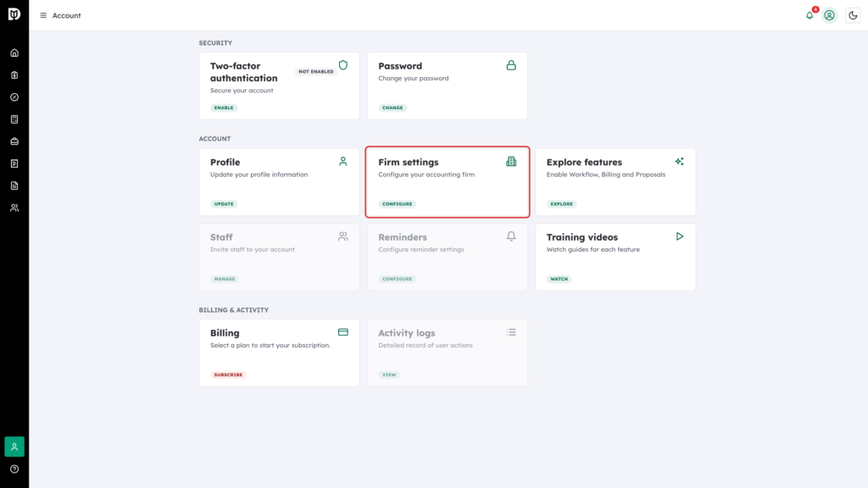The width and height of the screenshot is (868, 488).
Task: Open the calculator icon in sidebar
Action: pyautogui.click(x=14, y=119)
